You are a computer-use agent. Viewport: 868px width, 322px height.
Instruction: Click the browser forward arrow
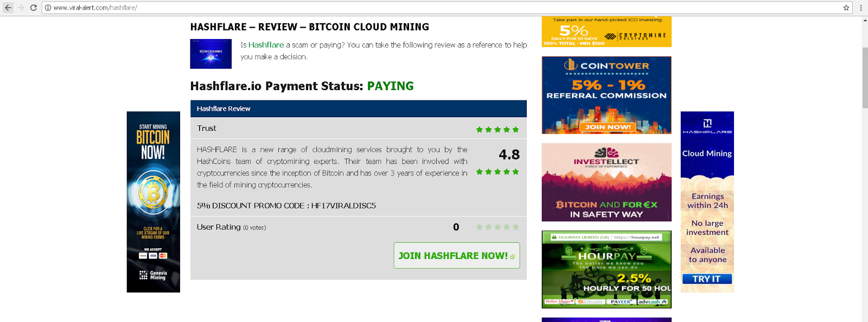[21, 8]
